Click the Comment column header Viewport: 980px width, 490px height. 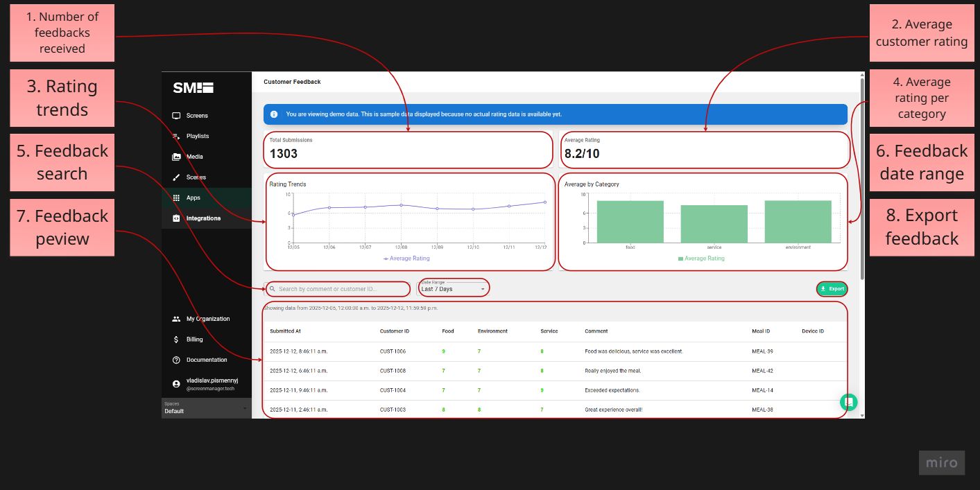596,331
